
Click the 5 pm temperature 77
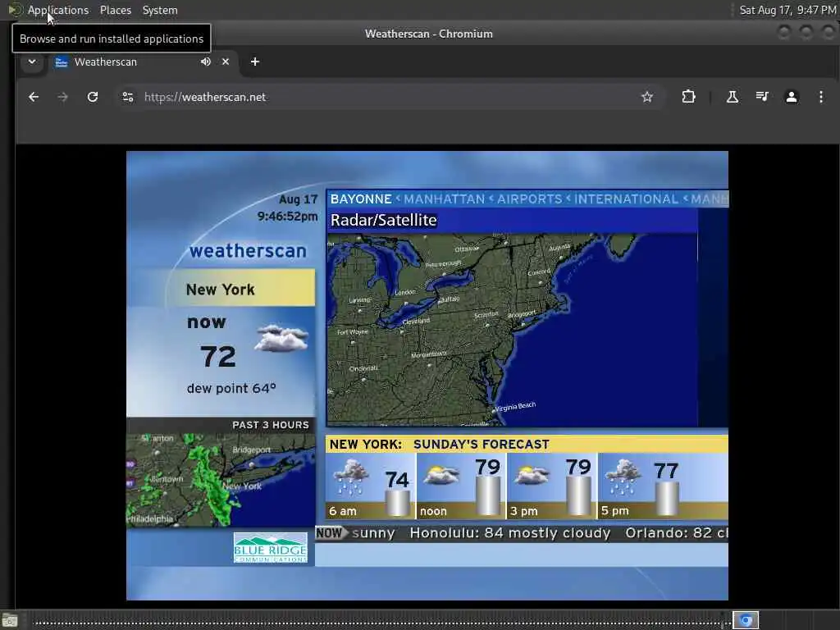[x=666, y=472]
